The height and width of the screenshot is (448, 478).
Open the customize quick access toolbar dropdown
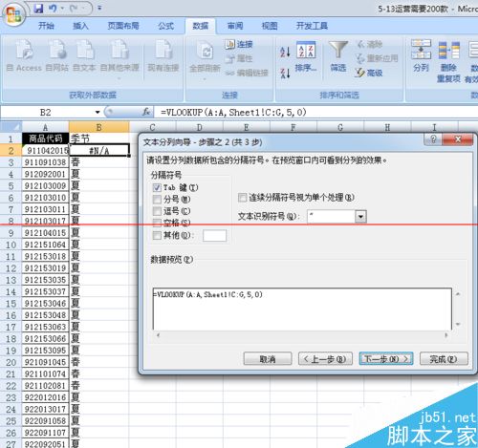pyautogui.click(x=99, y=9)
